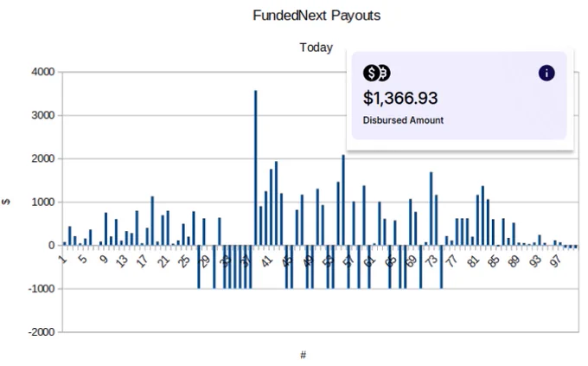Click the FundedNext Payouts chart title
This screenshot has width=588, height=366.
tap(316, 16)
